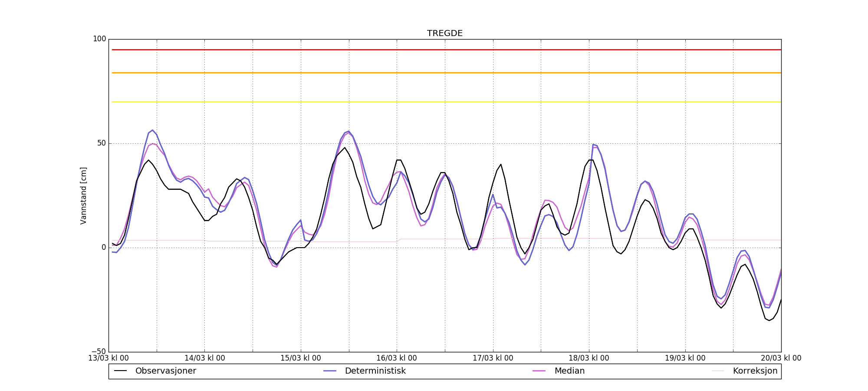Click the red horizontal threshold line
The width and height of the screenshot is (868, 391).
coord(444,50)
